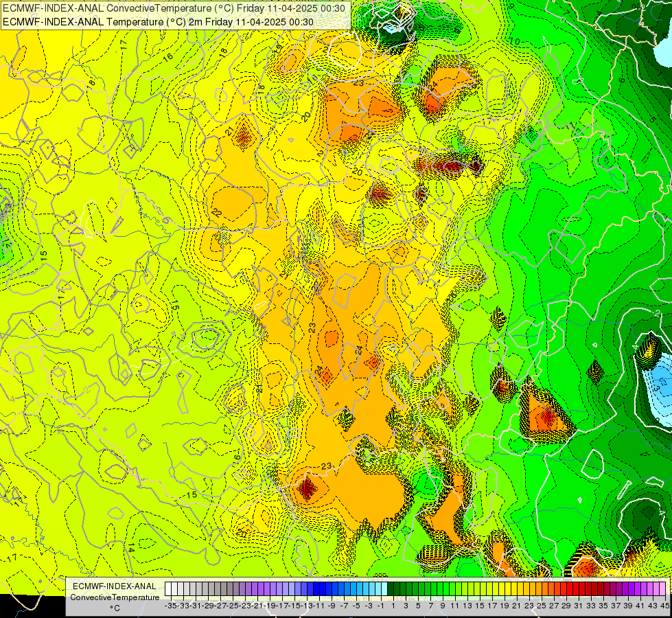The image size is (672, 618).
Task: Click the 33 legend scale value
Action: pos(591,606)
